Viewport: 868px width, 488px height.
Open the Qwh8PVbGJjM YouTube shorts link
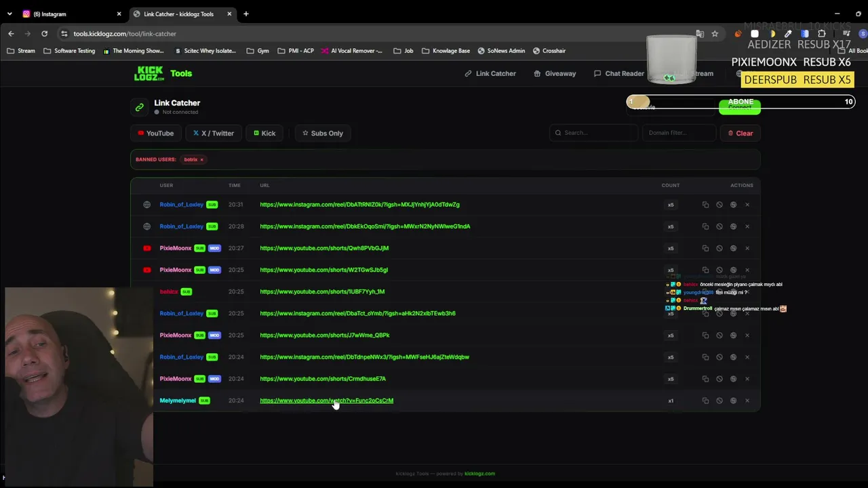pyautogui.click(x=324, y=248)
